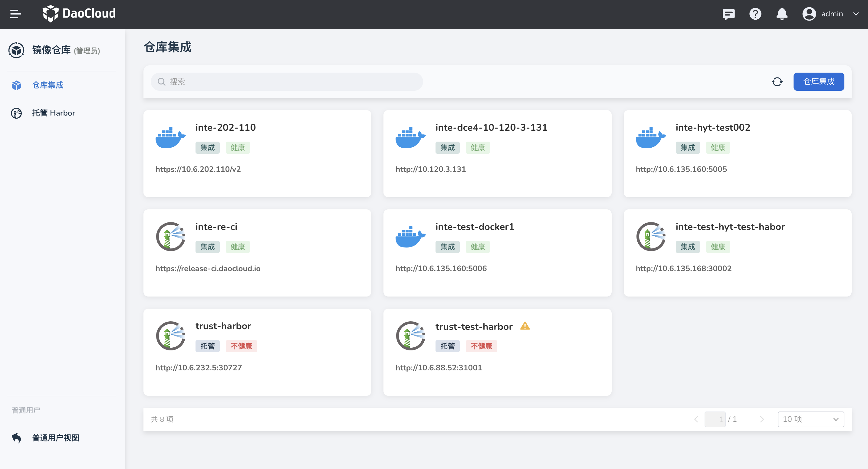Screen dimensions: 868x469
Task: Open the inte-test-docker1 registry card
Action: [497, 253]
